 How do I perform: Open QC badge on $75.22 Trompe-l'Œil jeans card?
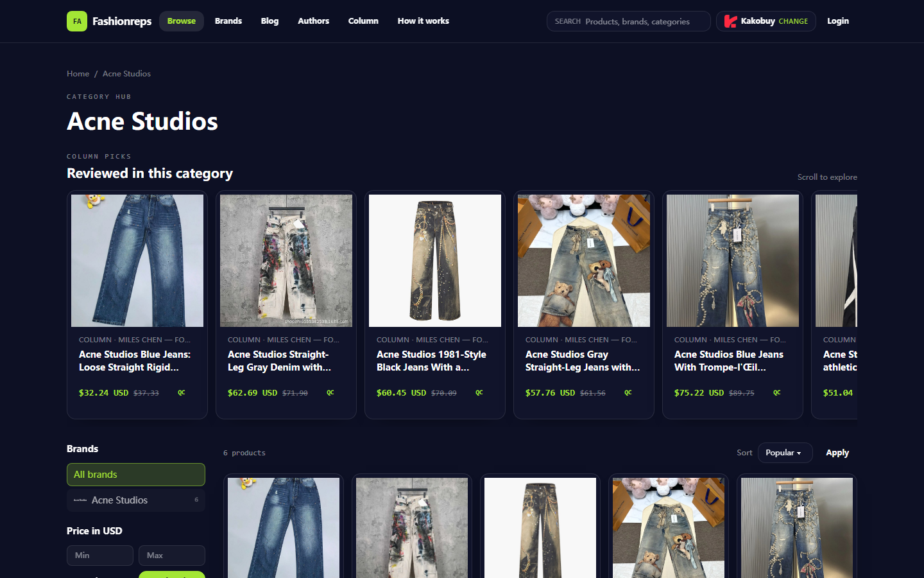pyautogui.click(x=777, y=392)
